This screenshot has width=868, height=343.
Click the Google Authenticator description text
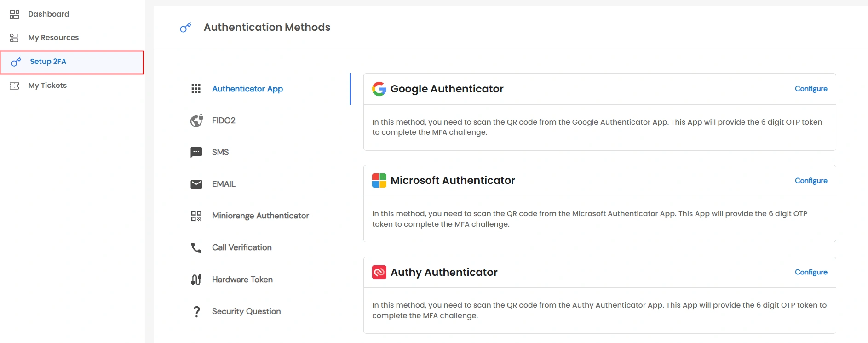[x=597, y=127]
